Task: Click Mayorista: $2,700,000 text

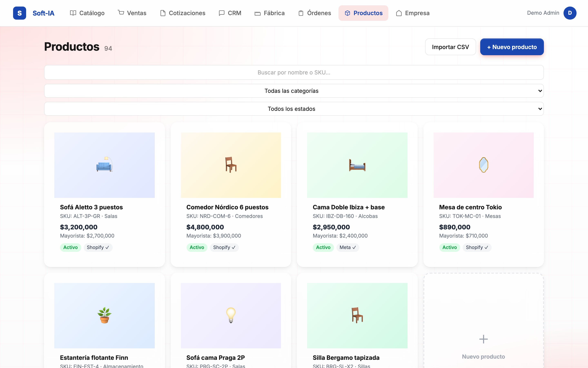Action: pos(87,236)
